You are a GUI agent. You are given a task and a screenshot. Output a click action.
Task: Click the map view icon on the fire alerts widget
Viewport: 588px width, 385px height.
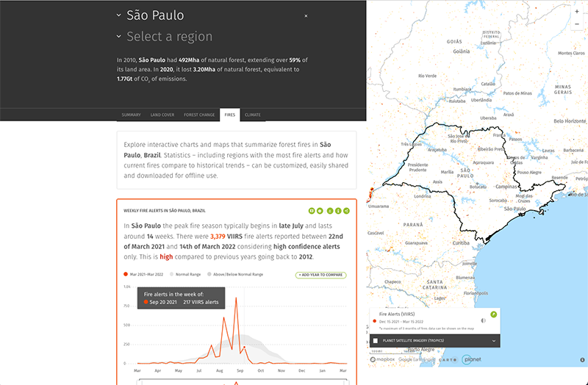click(x=312, y=210)
